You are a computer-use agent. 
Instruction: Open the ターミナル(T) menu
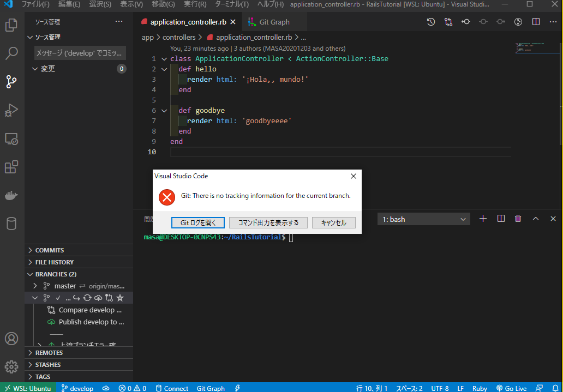(x=232, y=4)
